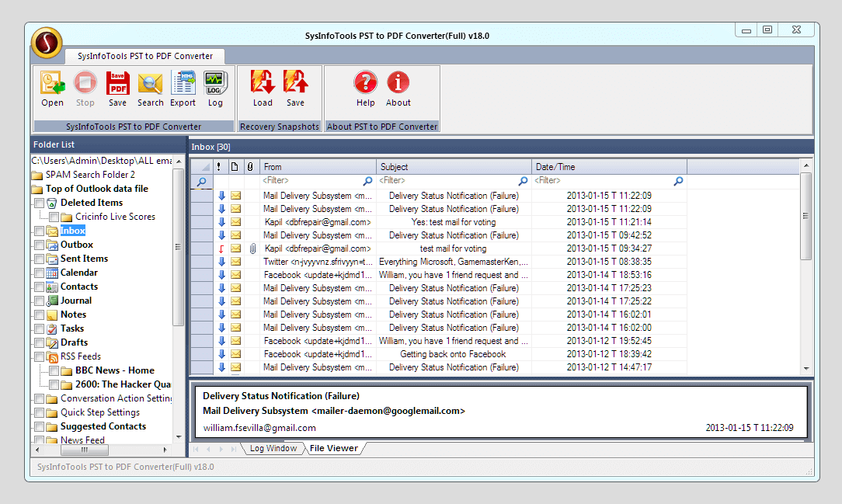Check the Inbox folder checkbox
Viewport: 842px width, 504px height.
click(39, 231)
